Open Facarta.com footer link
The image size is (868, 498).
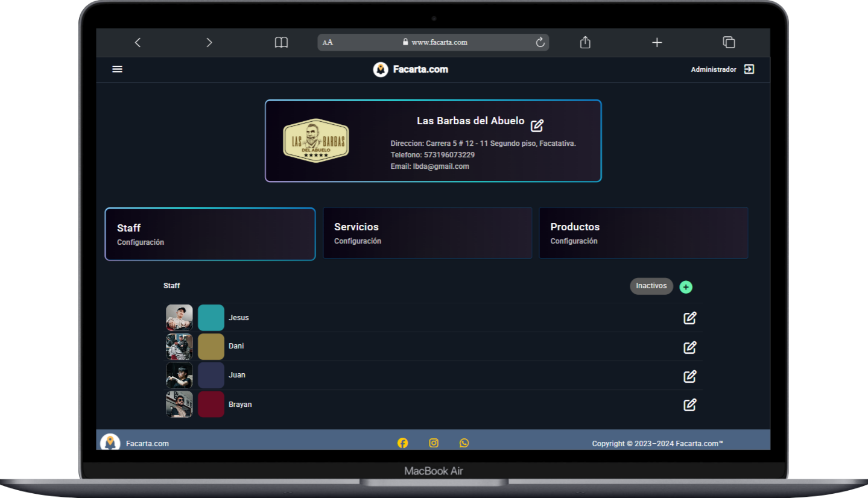point(147,444)
